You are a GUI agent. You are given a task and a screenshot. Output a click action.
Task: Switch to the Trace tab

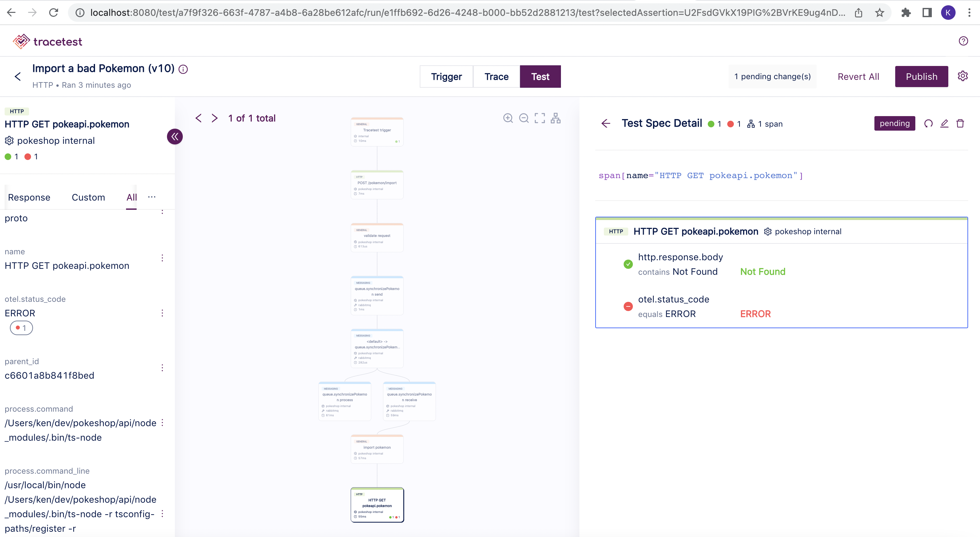[496, 77]
